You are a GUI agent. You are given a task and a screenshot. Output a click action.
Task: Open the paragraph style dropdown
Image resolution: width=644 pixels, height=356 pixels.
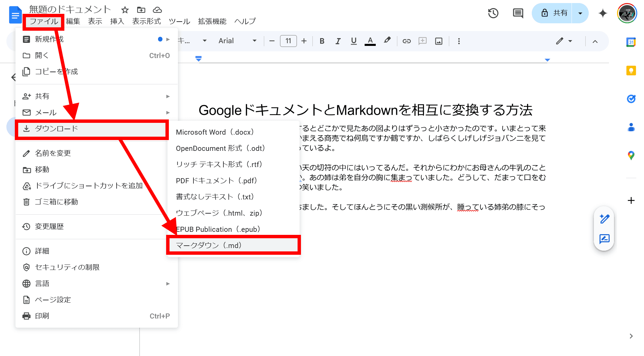(193, 41)
